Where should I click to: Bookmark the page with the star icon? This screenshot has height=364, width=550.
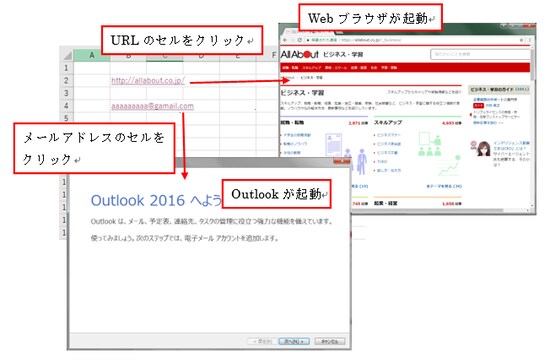[x=521, y=40]
